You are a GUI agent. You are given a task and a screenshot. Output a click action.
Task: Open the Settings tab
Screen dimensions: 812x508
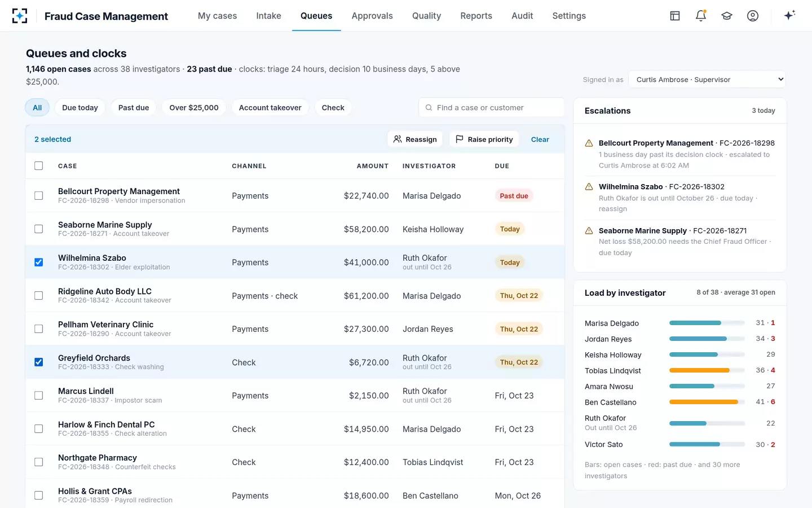[569, 16]
